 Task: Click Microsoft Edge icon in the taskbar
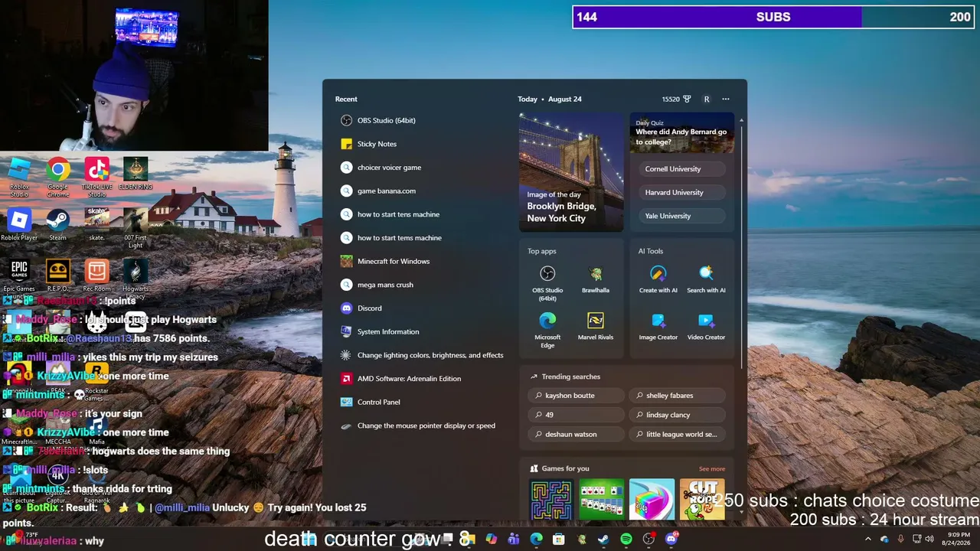click(x=537, y=540)
